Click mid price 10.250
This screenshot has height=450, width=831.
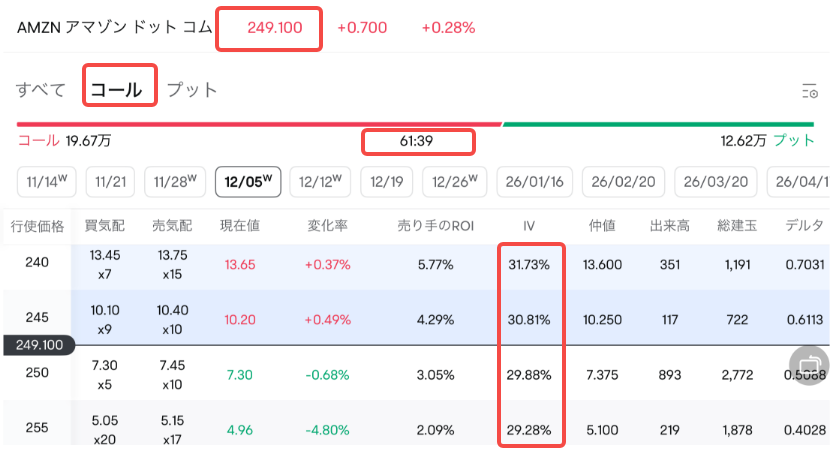coord(603,320)
